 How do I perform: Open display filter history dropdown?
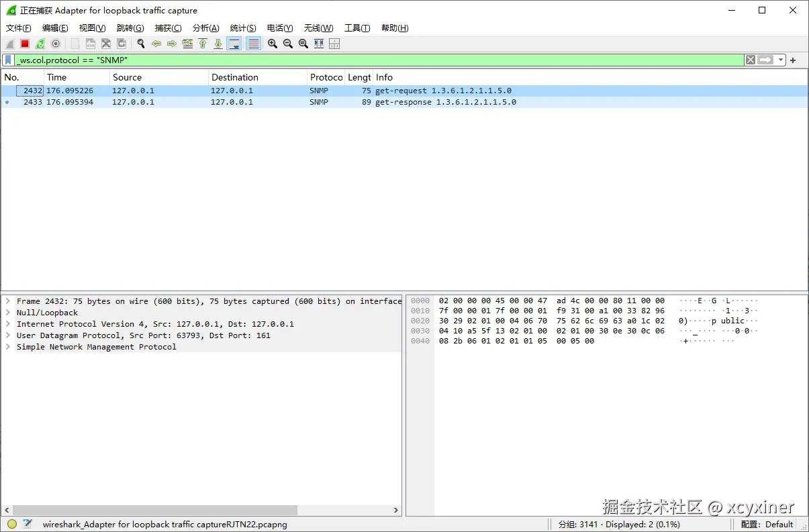(x=781, y=60)
